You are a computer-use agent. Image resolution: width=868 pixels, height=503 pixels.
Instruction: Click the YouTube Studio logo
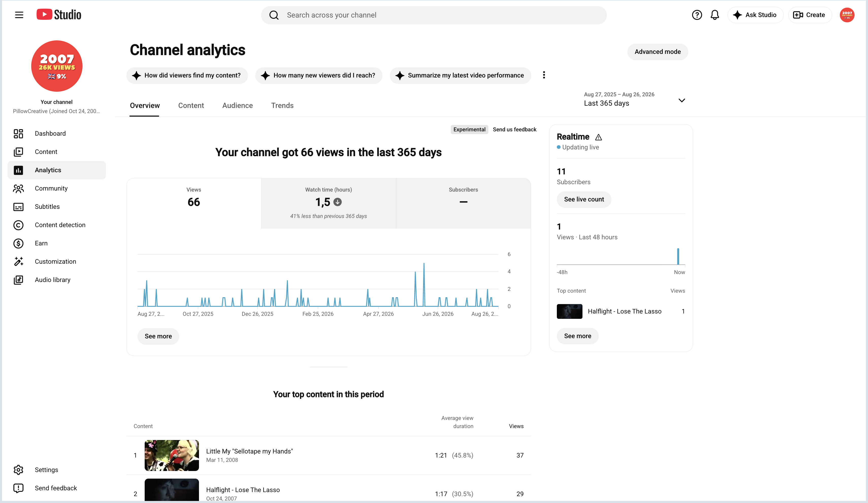59,14
